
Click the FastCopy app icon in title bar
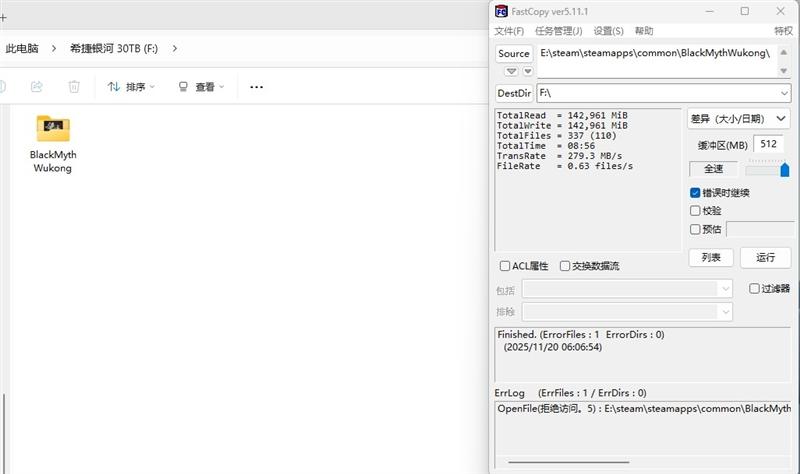[x=501, y=11]
